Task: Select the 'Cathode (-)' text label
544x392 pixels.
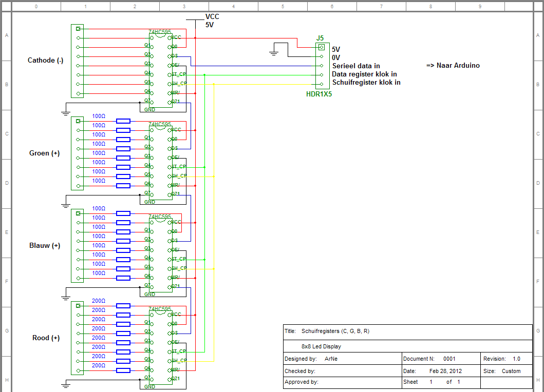Action: 45,61
